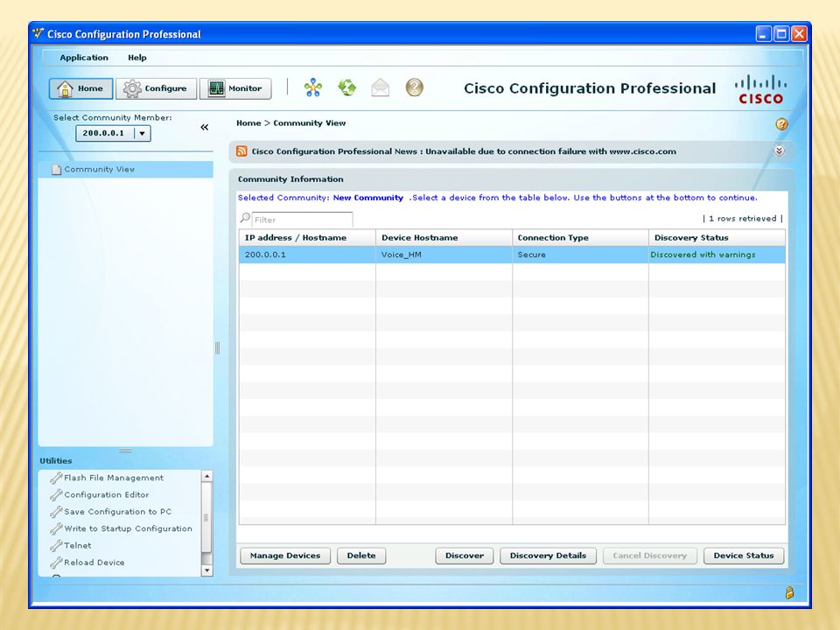
Task: Click the title bar application icon
Action: (38, 33)
